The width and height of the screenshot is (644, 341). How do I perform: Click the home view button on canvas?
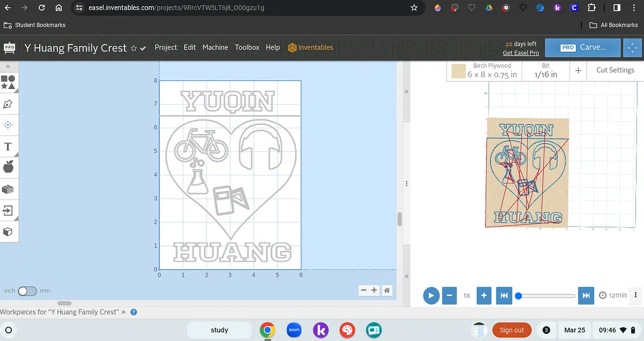[x=387, y=290]
